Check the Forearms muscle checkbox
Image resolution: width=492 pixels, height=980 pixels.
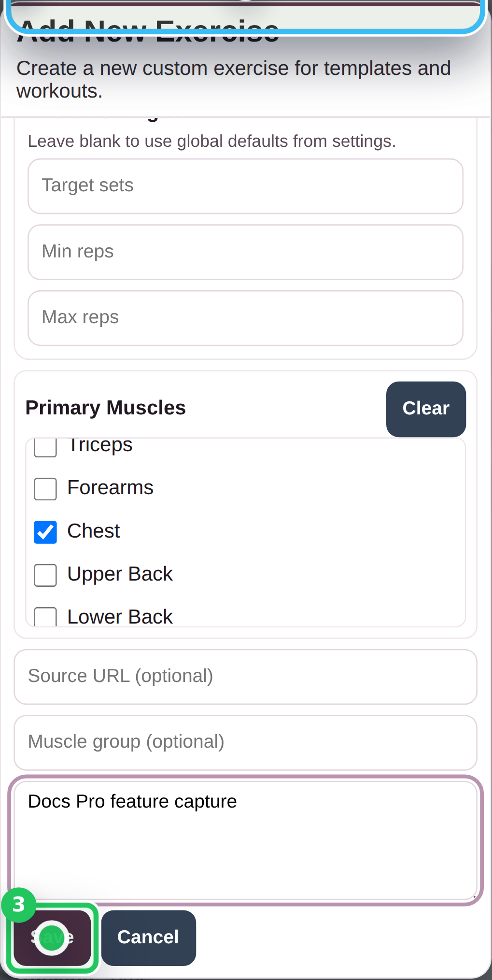(x=45, y=489)
